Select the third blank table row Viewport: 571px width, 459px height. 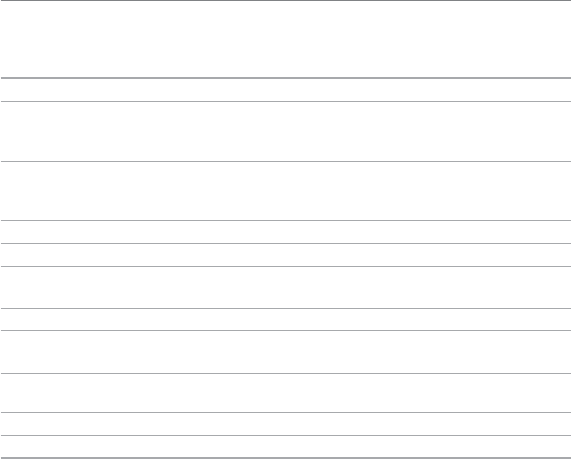[x=286, y=191]
